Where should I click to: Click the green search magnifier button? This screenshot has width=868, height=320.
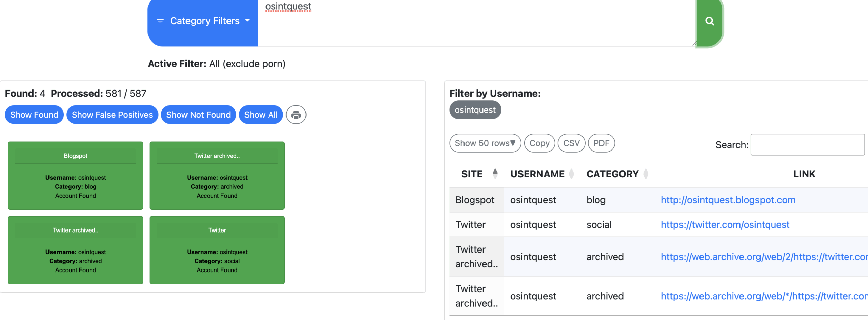click(709, 22)
